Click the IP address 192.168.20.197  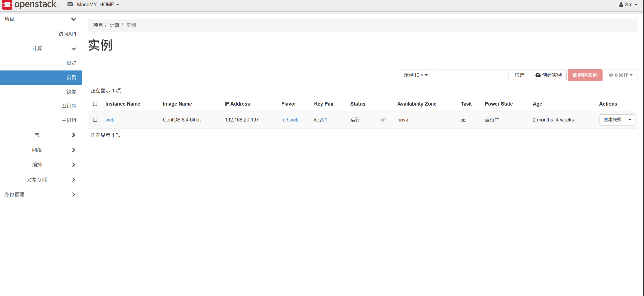point(241,120)
